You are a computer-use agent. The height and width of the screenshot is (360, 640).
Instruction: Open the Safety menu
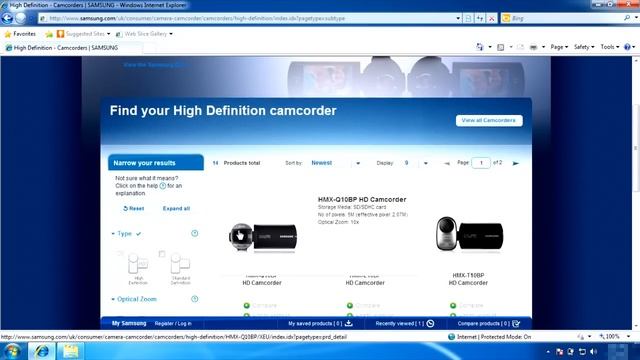[584, 47]
